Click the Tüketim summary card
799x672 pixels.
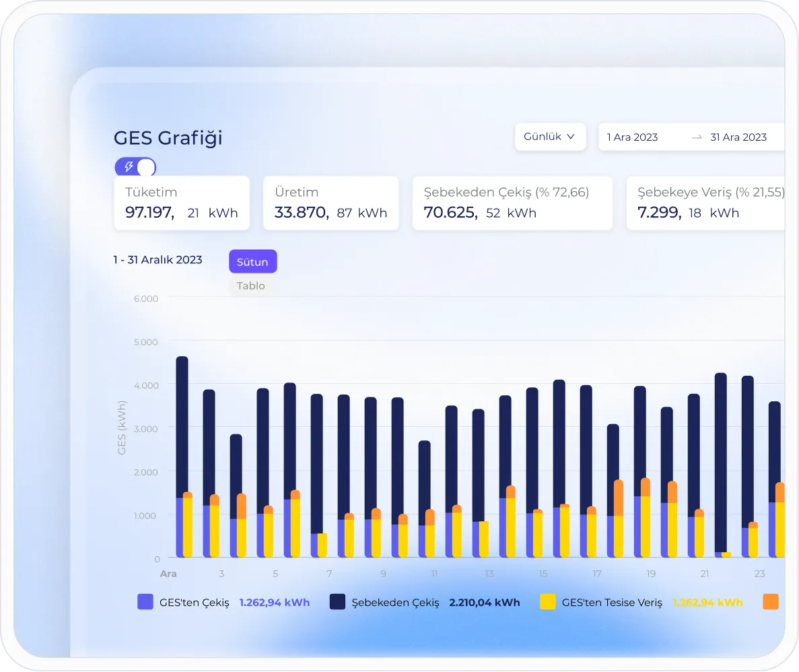[x=182, y=203]
